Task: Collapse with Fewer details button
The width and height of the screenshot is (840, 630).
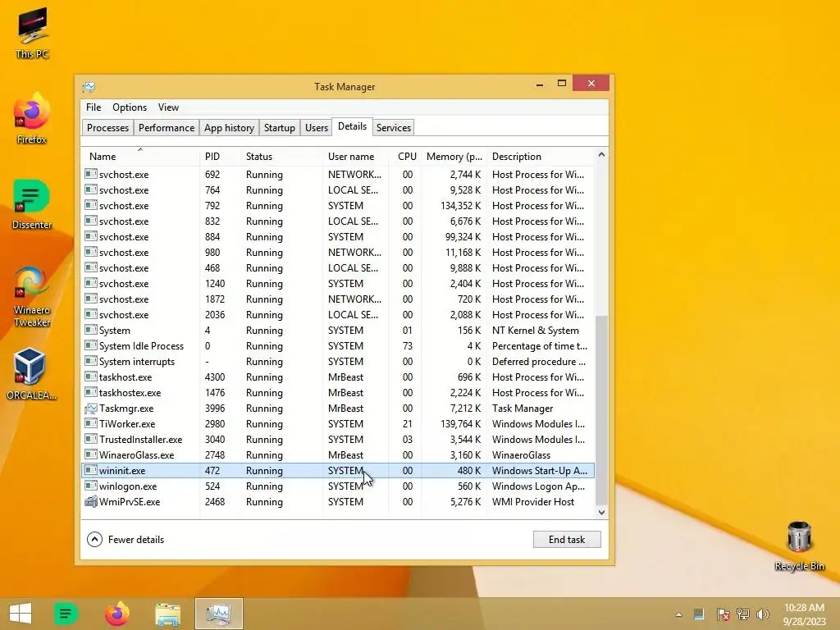Action: [126, 540]
